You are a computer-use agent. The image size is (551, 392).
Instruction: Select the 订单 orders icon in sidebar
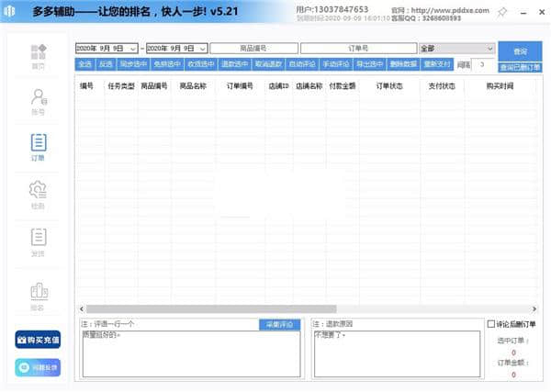(x=38, y=146)
